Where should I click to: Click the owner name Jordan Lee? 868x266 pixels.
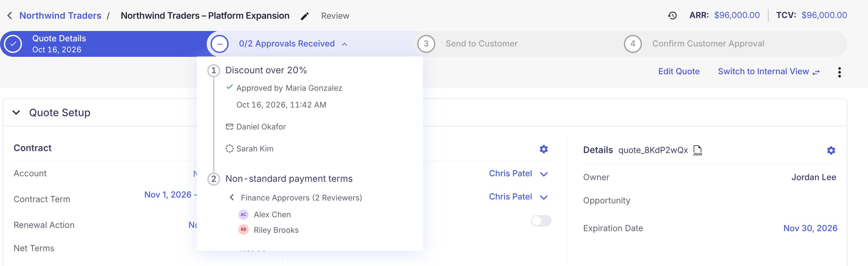tap(813, 177)
